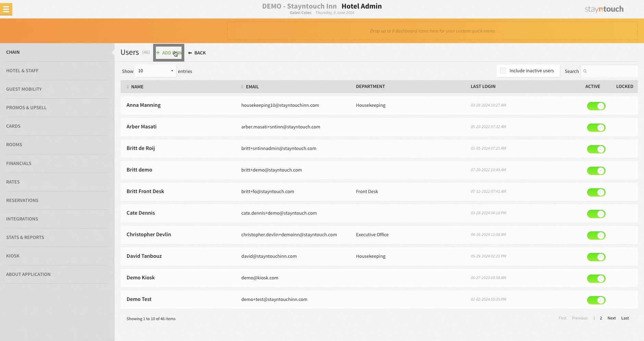This screenshot has width=644, height=341.
Task: Open user Anna Manning
Action: 144,105
